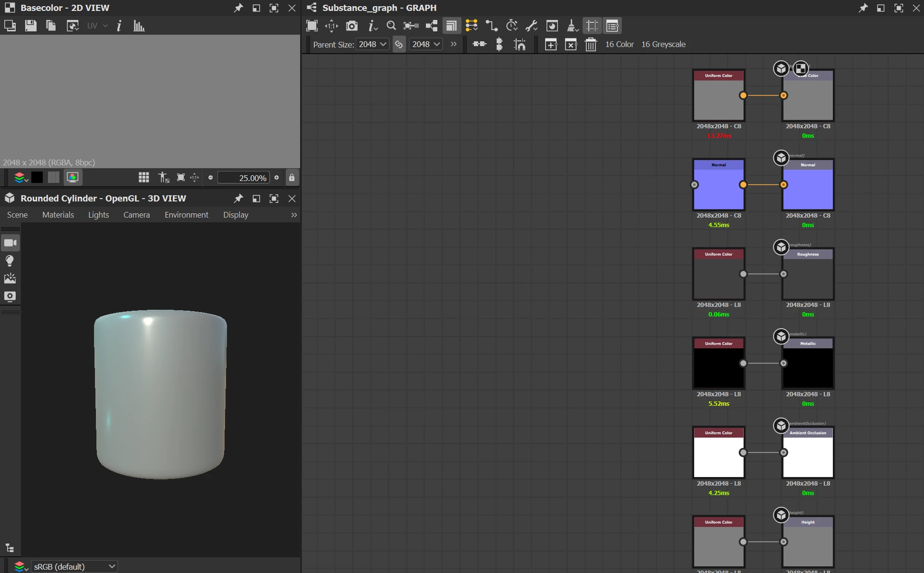
Task: Click the wrench tools icon in graph toolbar
Action: tap(531, 26)
